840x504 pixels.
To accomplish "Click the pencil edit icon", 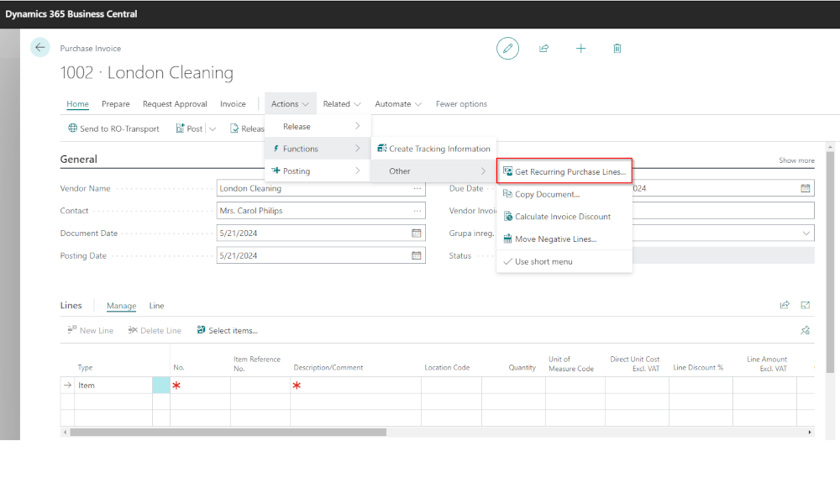I will [x=507, y=48].
